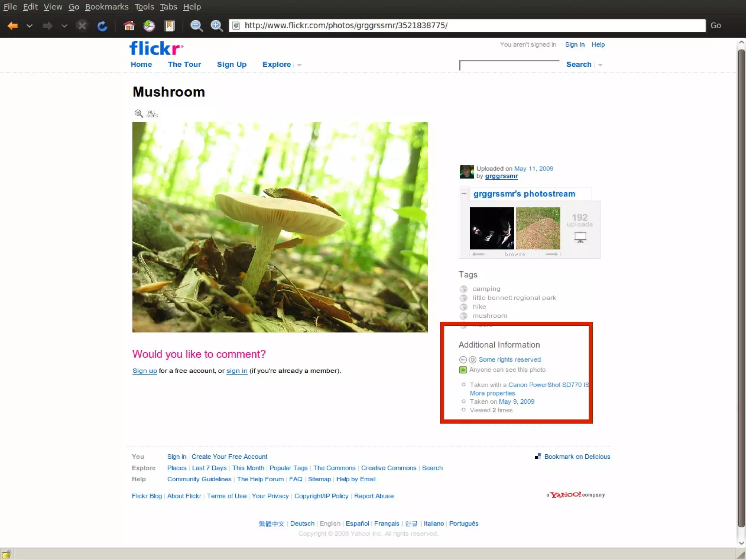
Task: Click the Reload page icon
Action: [102, 26]
